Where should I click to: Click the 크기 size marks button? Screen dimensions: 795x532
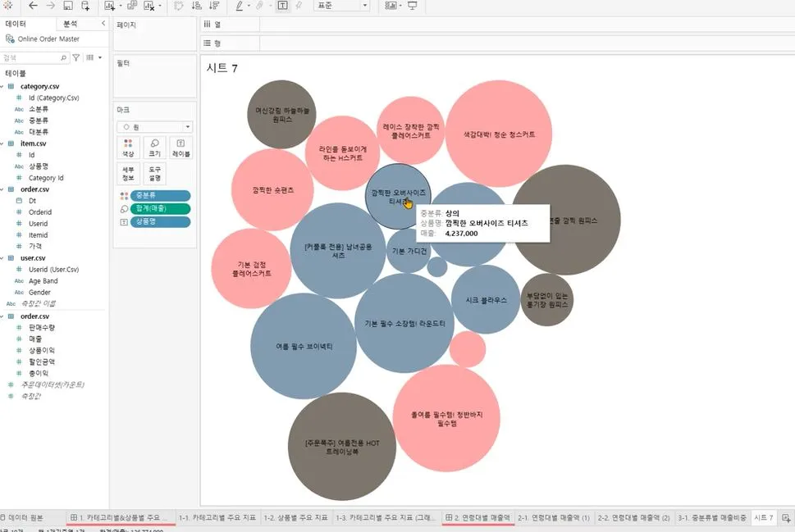coord(154,148)
